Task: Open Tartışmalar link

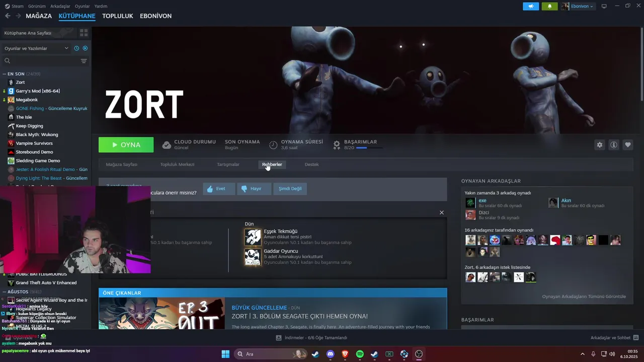Action: (228, 164)
